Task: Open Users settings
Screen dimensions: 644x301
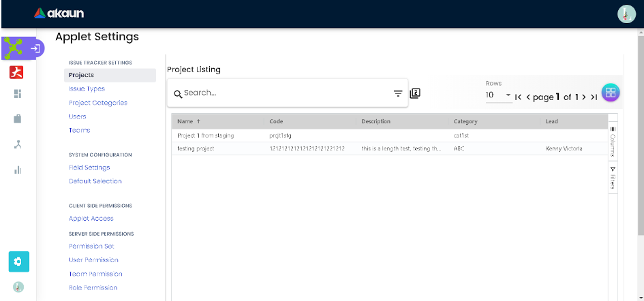Action: [x=78, y=116]
